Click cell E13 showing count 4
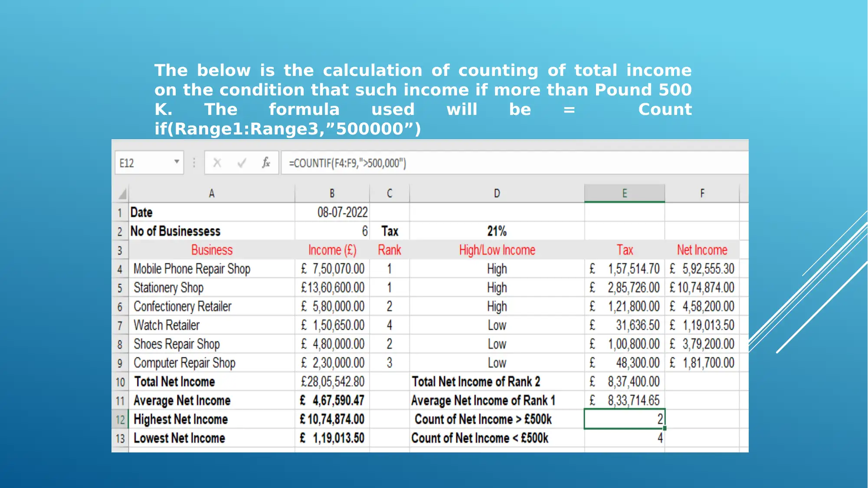Image resolution: width=868 pixels, height=488 pixels. click(x=625, y=439)
